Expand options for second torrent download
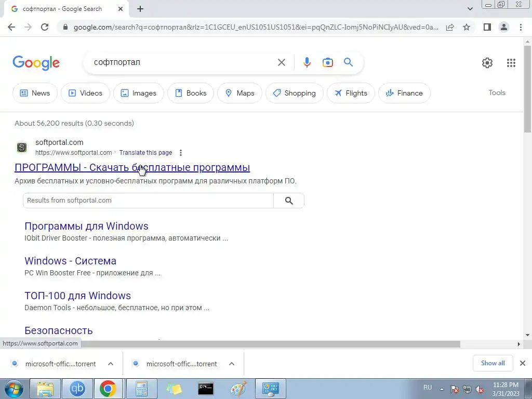The width and height of the screenshot is (532, 399). [232, 364]
